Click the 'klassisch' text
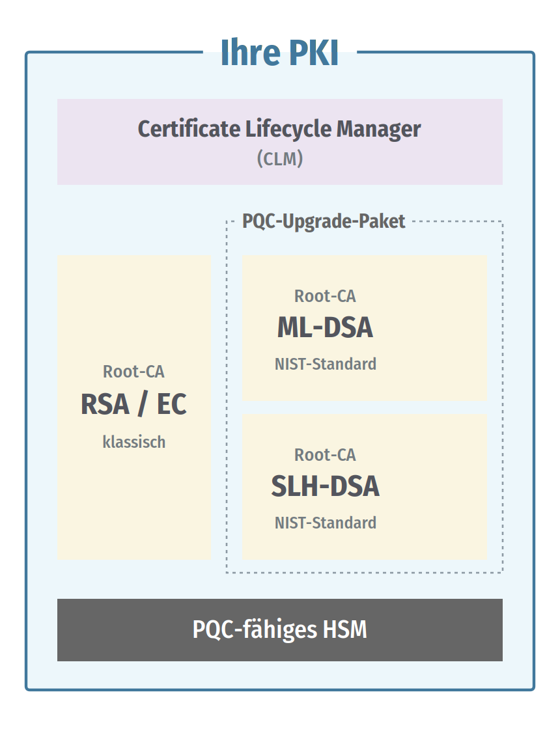 pyautogui.click(x=134, y=442)
